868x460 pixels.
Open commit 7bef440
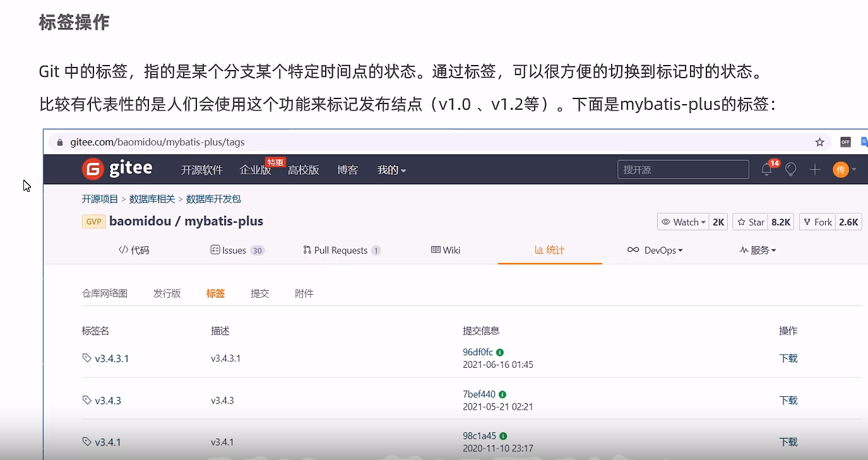[x=479, y=394]
